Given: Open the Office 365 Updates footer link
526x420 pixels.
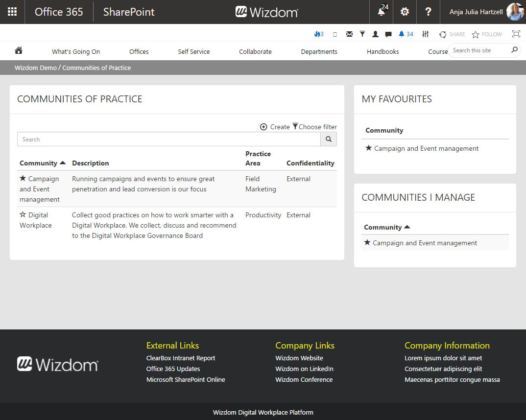Looking at the screenshot, I should 173,369.
